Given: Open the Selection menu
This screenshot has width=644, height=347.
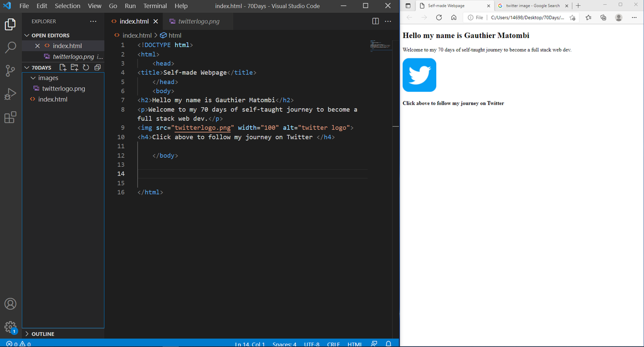Looking at the screenshot, I should [68, 6].
